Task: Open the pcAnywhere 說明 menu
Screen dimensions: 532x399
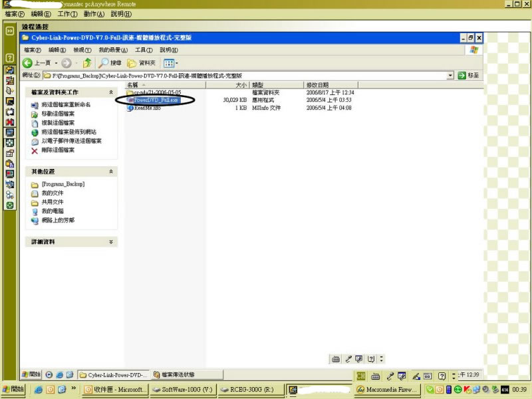Action: click(x=121, y=14)
